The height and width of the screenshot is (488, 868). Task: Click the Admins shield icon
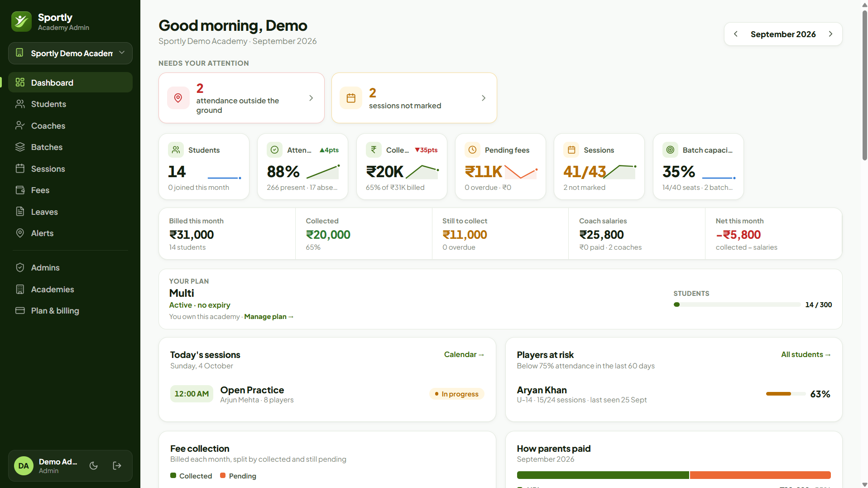[x=20, y=268]
